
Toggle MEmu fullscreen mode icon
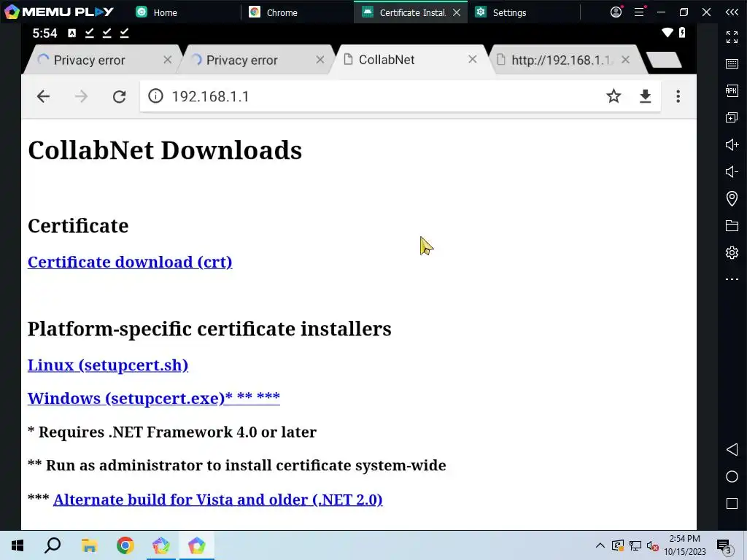click(732, 37)
